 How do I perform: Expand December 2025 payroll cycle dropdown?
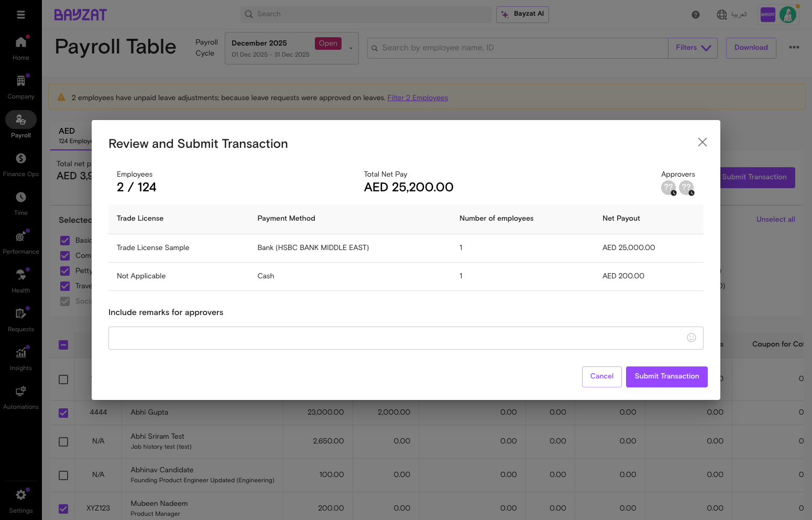click(x=292, y=48)
